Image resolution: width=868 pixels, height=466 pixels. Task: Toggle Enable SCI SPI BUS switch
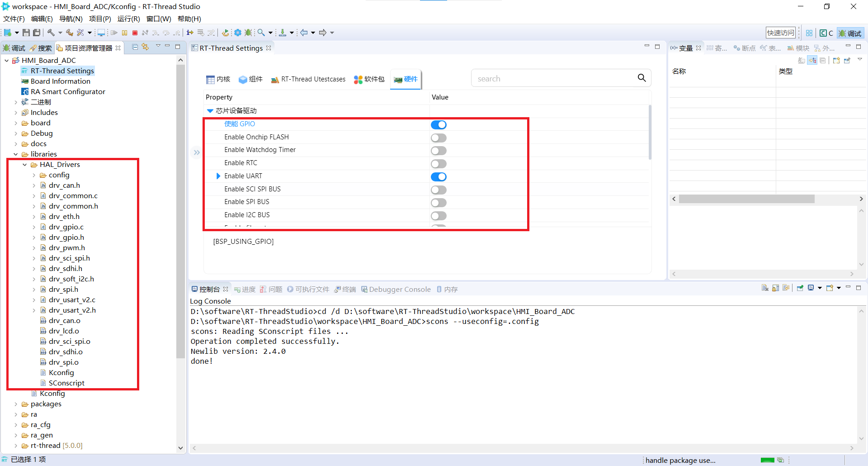click(439, 190)
